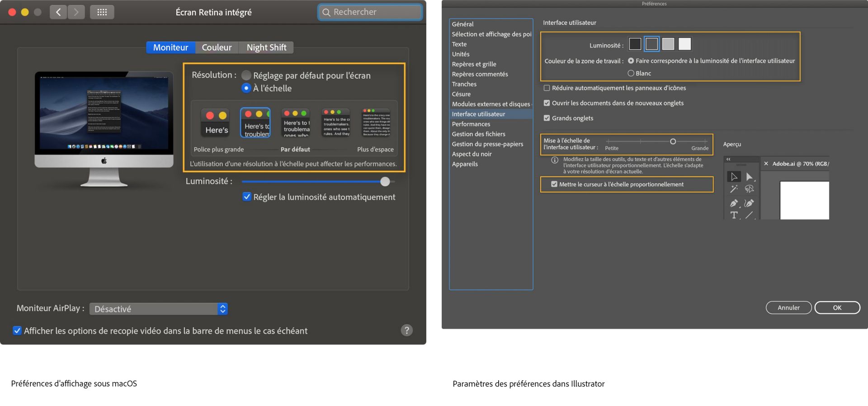Select the Line Segment tool in preview
The height and width of the screenshot is (406, 868).
point(749,215)
